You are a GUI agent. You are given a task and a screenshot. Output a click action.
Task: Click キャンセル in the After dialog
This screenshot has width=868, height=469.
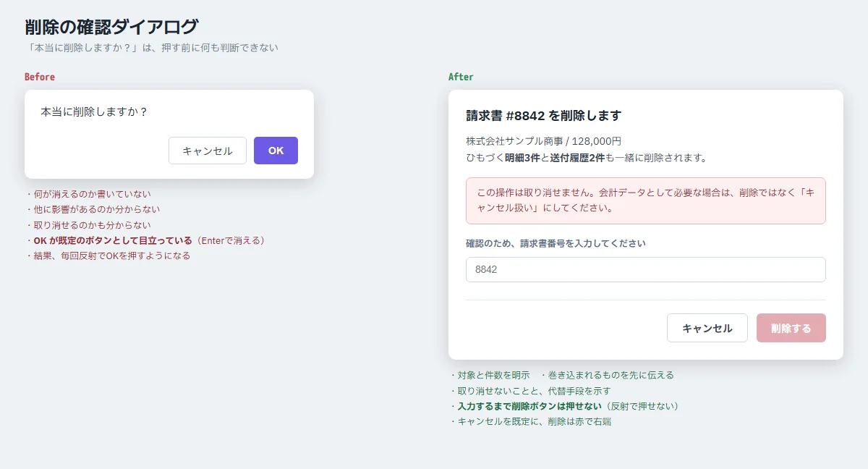pyautogui.click(x=707, y=328)
